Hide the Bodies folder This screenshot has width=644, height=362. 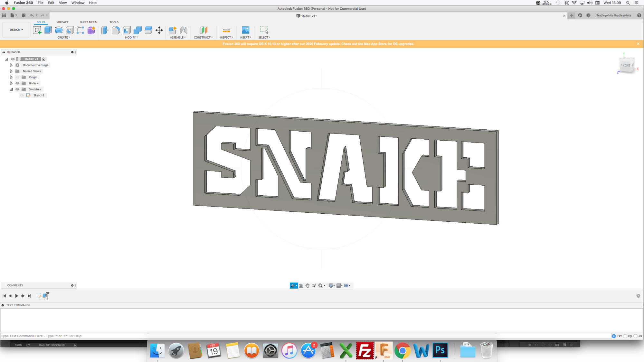click(17, 83)
